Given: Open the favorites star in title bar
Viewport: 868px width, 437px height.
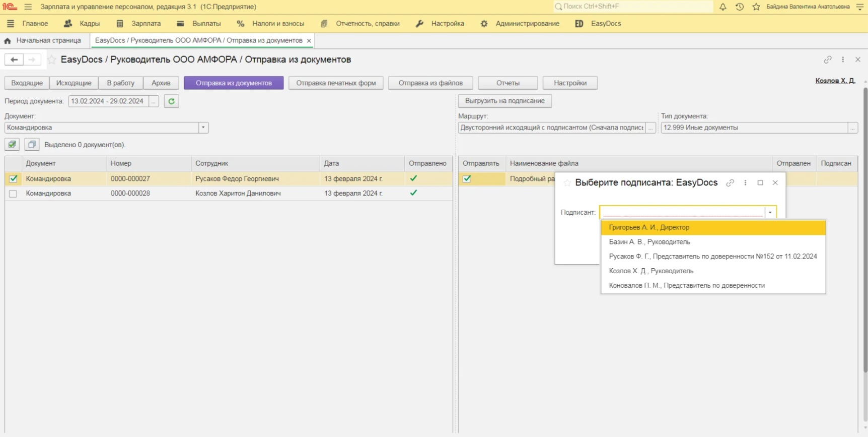Looking at the screenshot, I should click(x=756, y=7).
